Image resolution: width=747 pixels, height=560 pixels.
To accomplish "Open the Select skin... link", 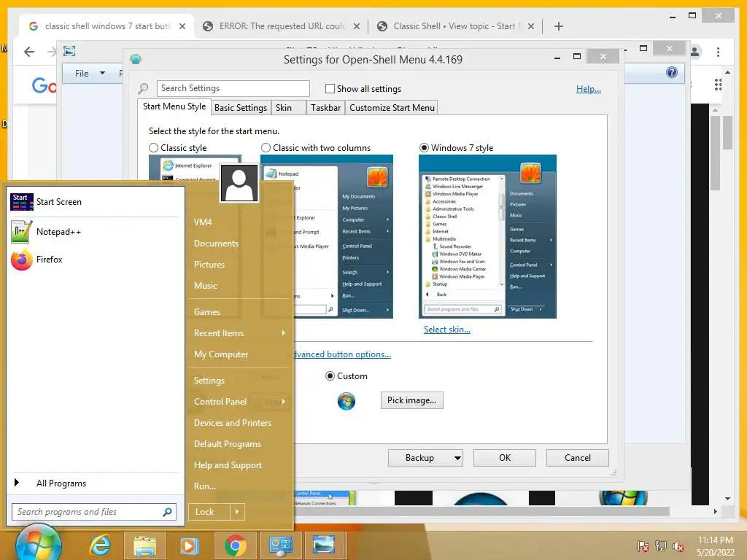I will pyautogui.click(x=447, y=330).
